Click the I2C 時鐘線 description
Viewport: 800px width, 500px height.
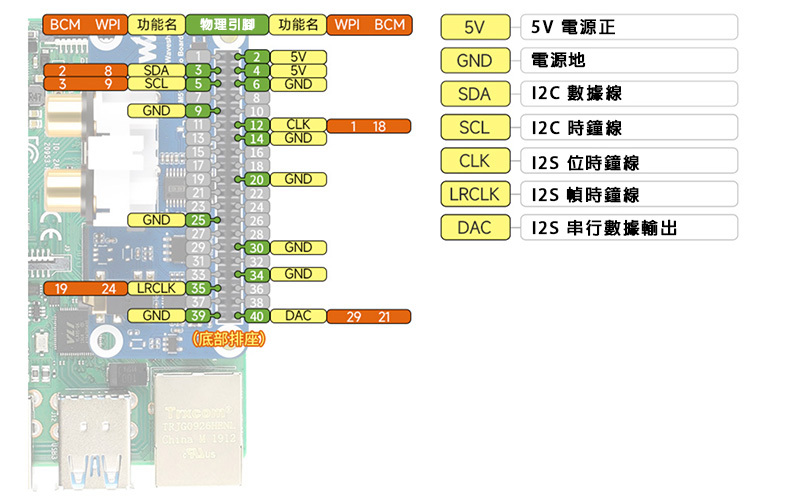tap(629, 128)
